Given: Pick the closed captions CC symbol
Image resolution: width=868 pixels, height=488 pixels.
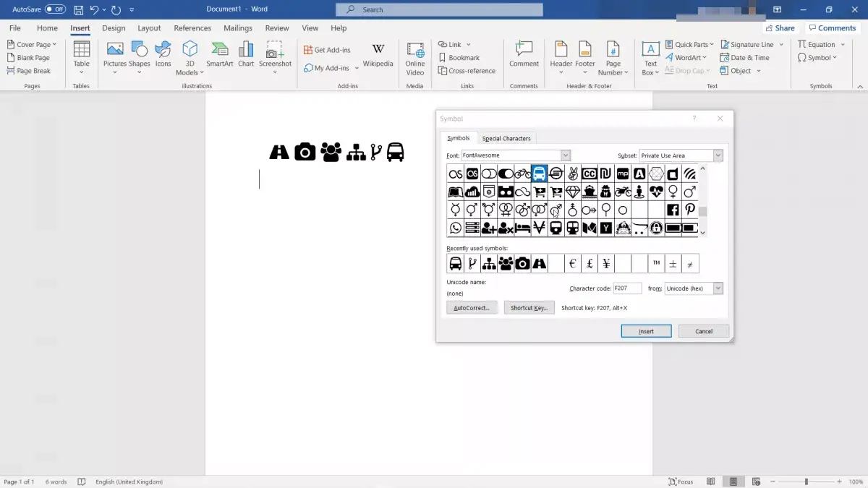Looking at the screenshot, I should [x=589, y=174].
